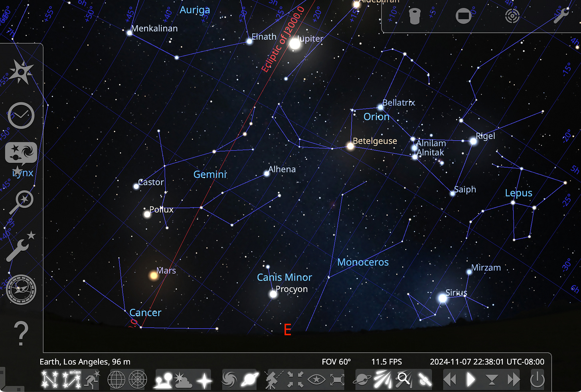Toggle the equatorial grid

117,380
